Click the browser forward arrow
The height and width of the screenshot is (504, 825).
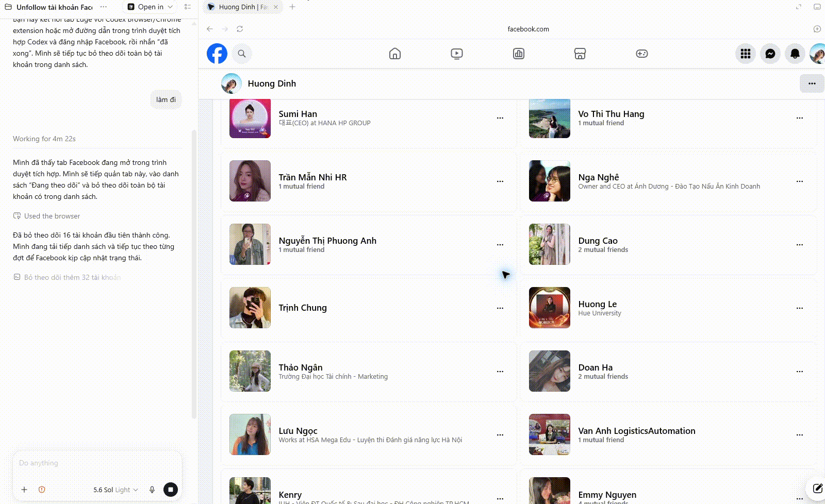pyautogui.click(x=225, y=29)
